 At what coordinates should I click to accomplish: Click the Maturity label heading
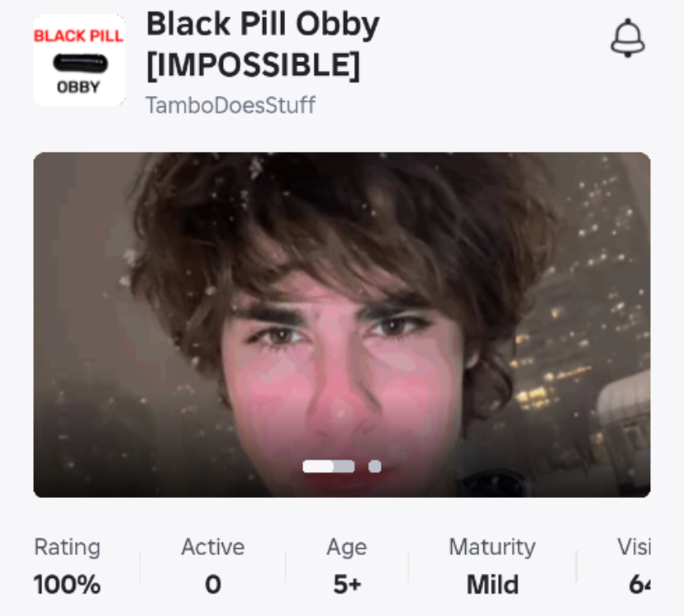(492, 547)
